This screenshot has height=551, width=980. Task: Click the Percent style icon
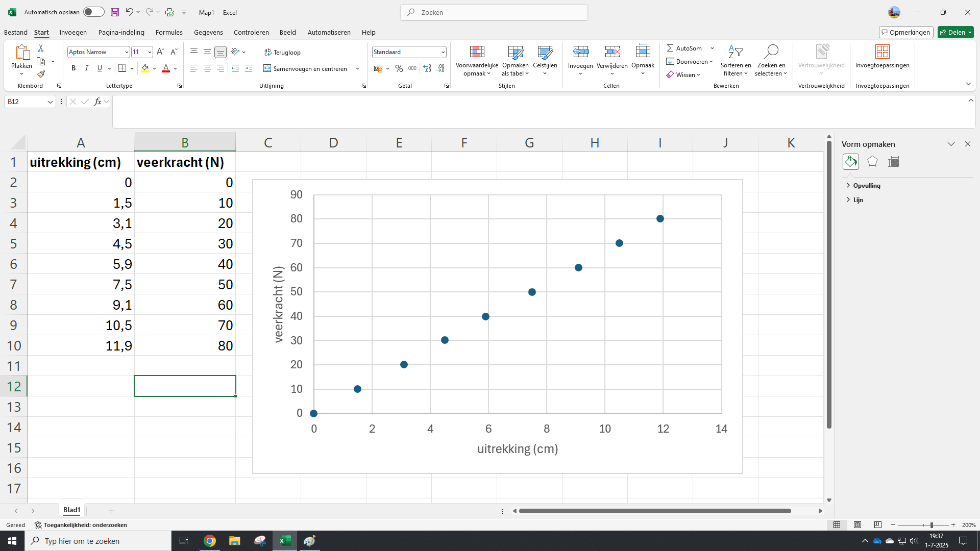[399, 68]
